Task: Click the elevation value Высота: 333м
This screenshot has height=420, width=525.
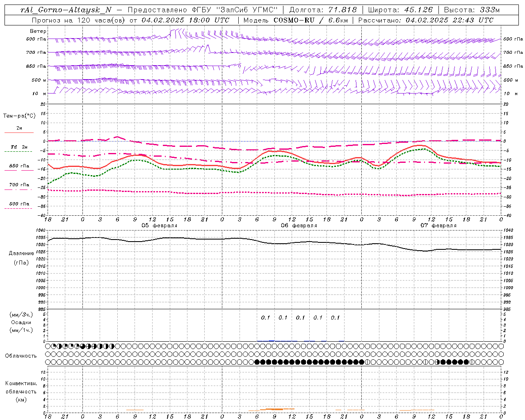Action: click(472, 10)
